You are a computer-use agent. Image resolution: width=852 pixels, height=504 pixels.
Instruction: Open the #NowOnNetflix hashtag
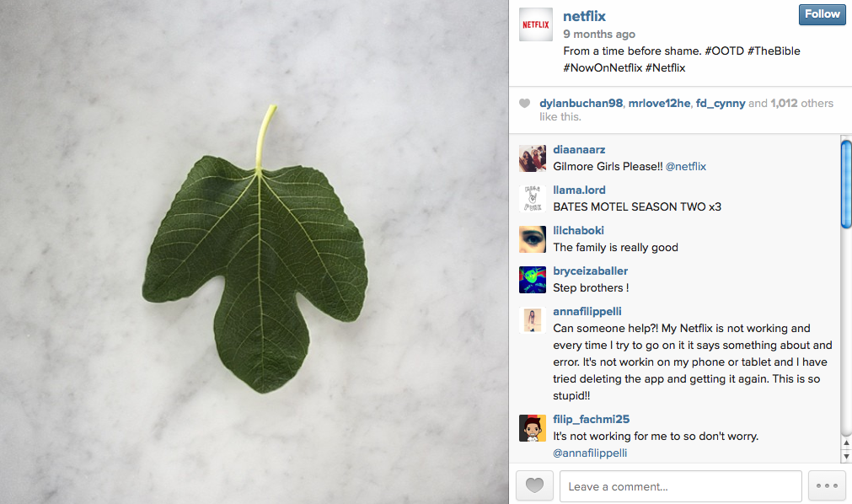[x=603, y=68]
